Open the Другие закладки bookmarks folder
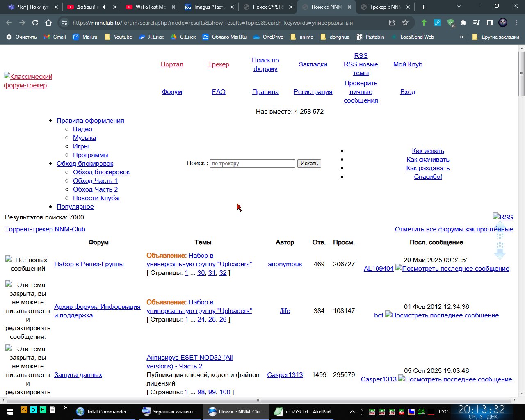 495,37
